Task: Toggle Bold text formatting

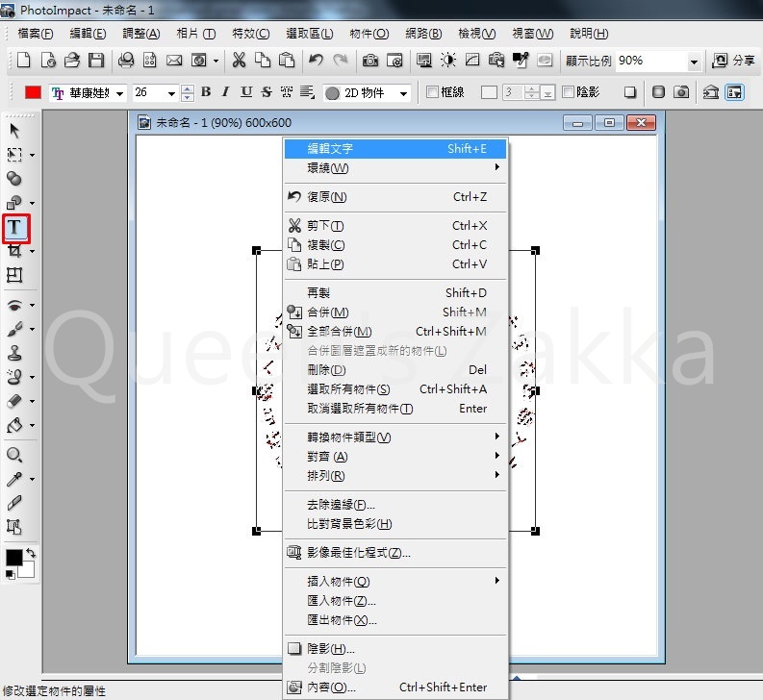Action: 206,91
